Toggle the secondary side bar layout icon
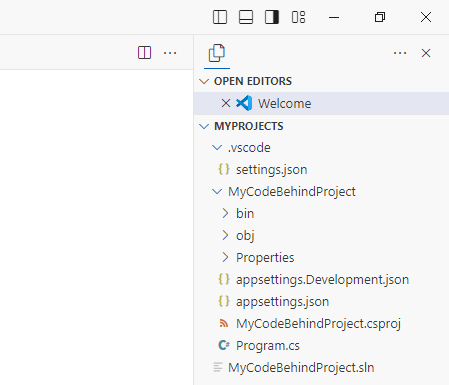This screenshot has width=449, height=385. 272,17
